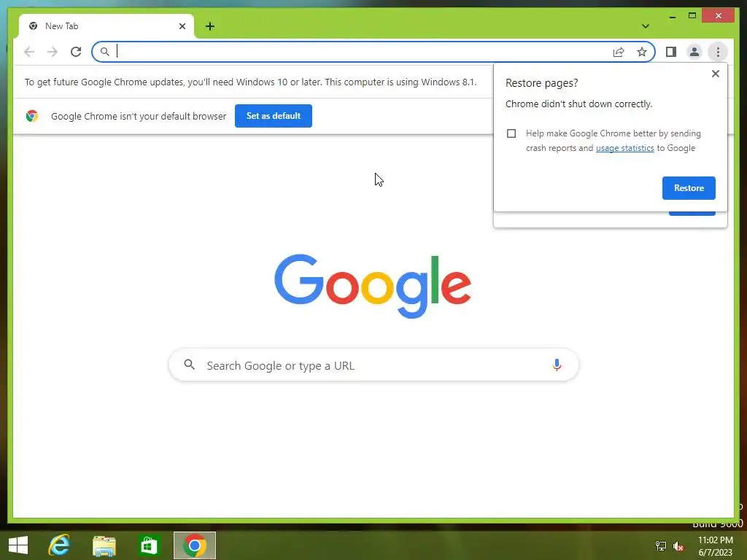
Task: Enable sending crash reports checkbox
Action: (x=511, y=133)
